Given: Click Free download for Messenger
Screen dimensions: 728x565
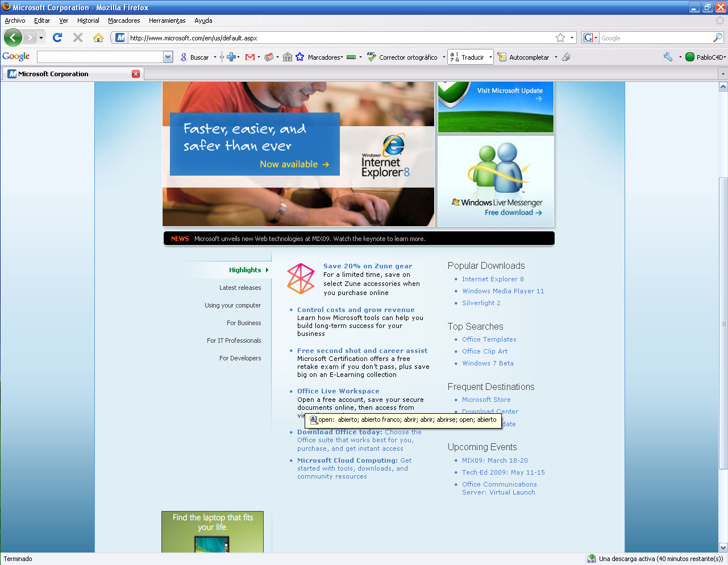Looking at the screenshot, I should pos(513,213).
